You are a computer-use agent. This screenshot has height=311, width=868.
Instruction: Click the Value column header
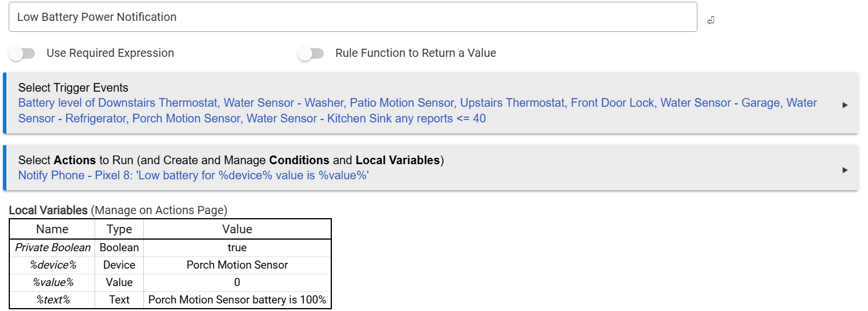tap(237, 229)
